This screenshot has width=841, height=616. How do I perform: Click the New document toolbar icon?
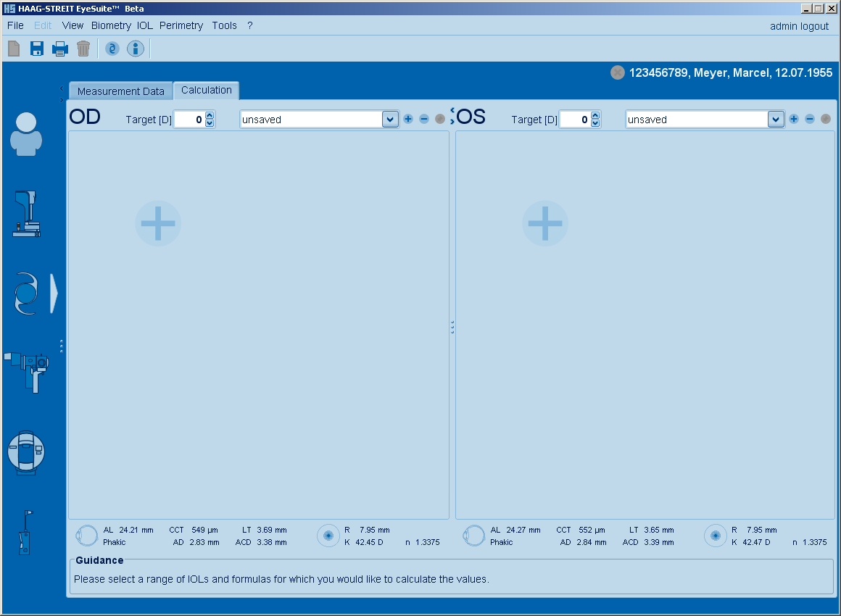point(14,49)
